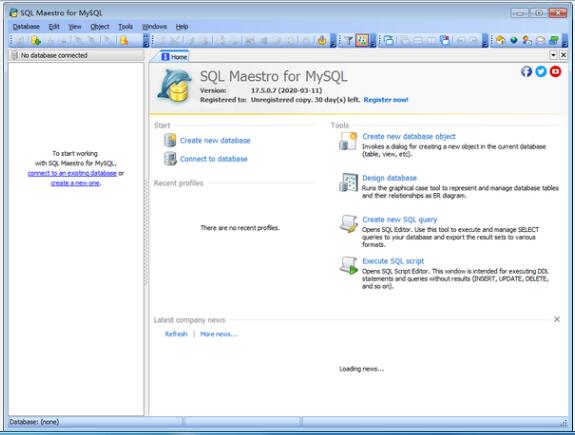Follow the create a new one link
The width and height of the screenshot is (575, 435).
coord(75,183)
